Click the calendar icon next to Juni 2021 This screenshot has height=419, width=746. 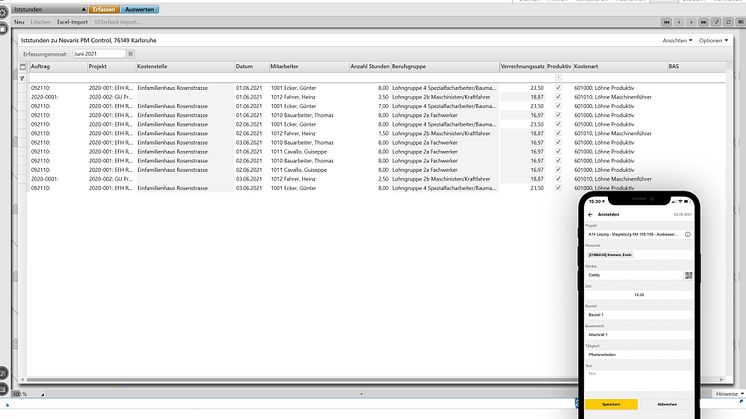tap(128, 54)
